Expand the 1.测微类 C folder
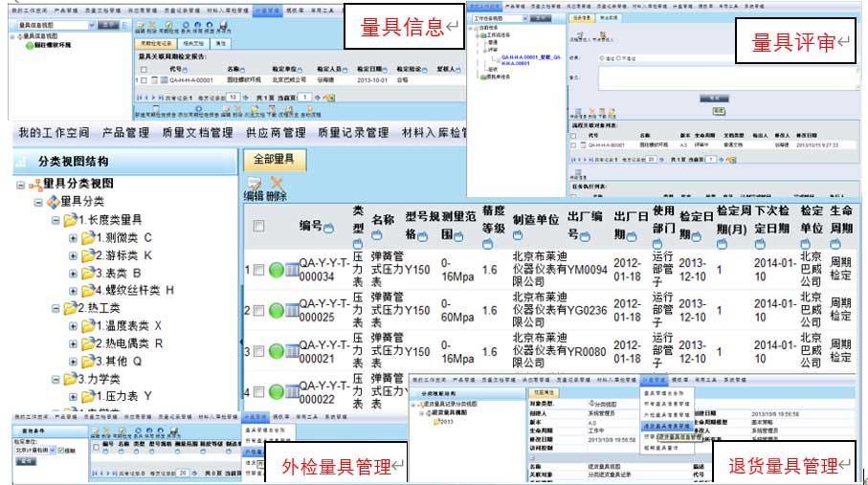868x485 pixels. pyautogui.click(x=73, y=238)
